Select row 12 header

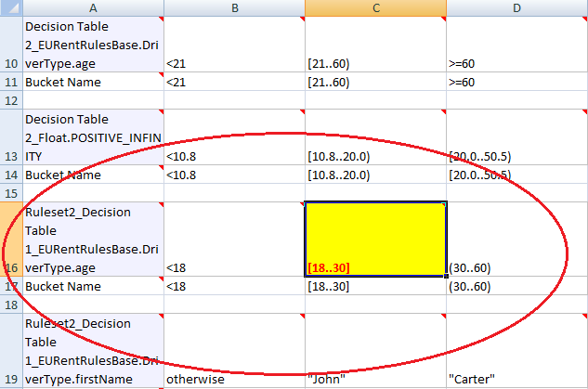11,100
